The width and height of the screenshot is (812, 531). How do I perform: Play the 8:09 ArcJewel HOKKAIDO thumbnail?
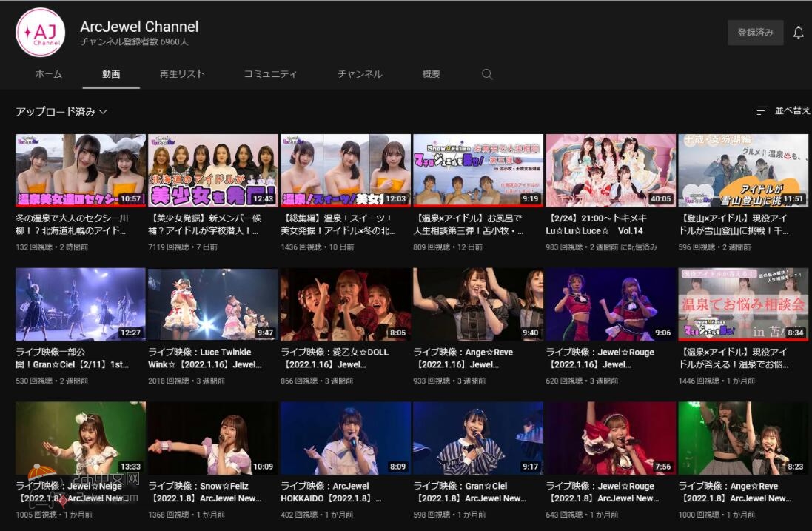click(346, 438)
